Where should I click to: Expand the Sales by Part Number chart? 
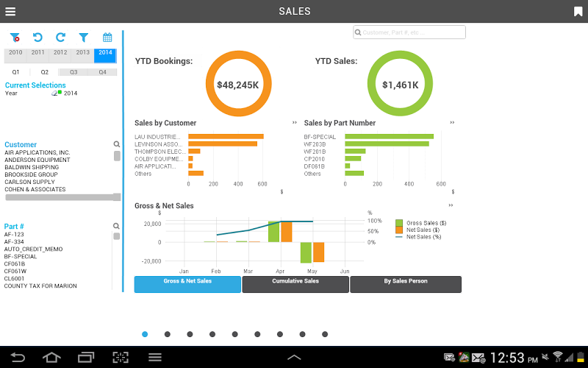tap(452, 122)
